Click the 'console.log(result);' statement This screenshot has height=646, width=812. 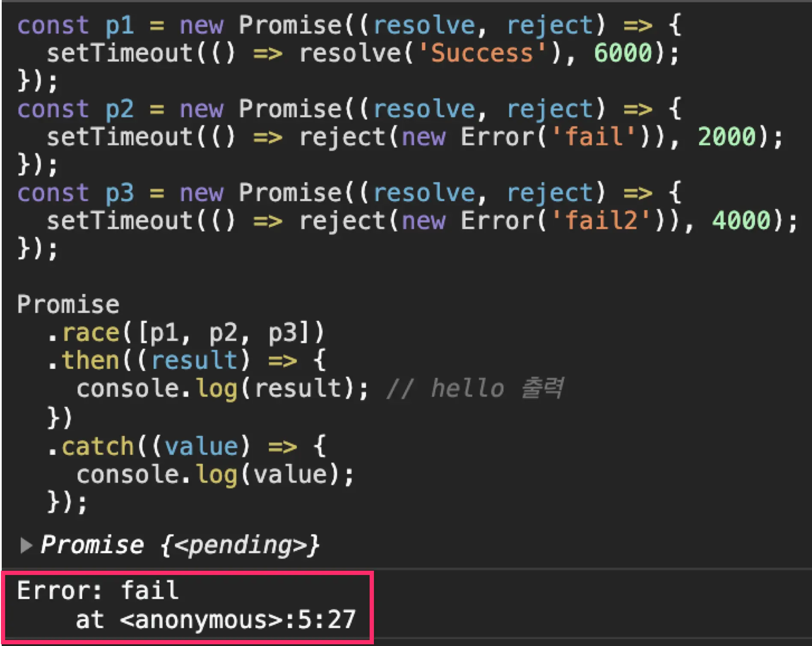pos(222,388)
